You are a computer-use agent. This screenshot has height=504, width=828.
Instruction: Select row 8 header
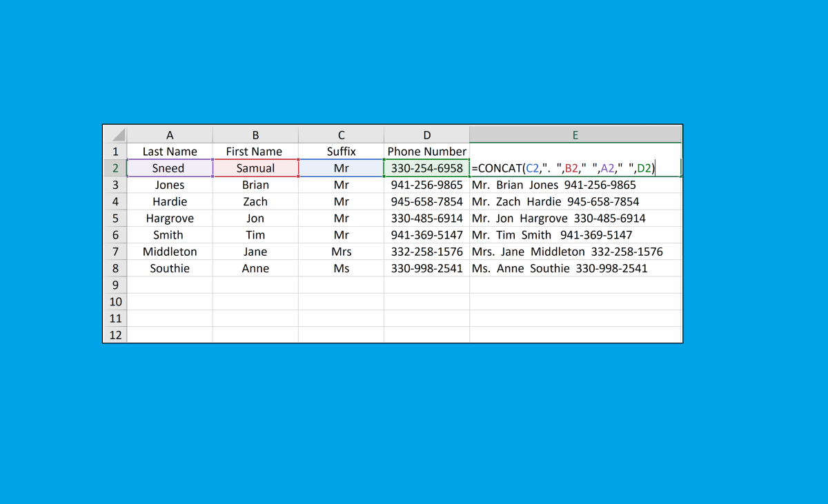click(x=115, y=268)
